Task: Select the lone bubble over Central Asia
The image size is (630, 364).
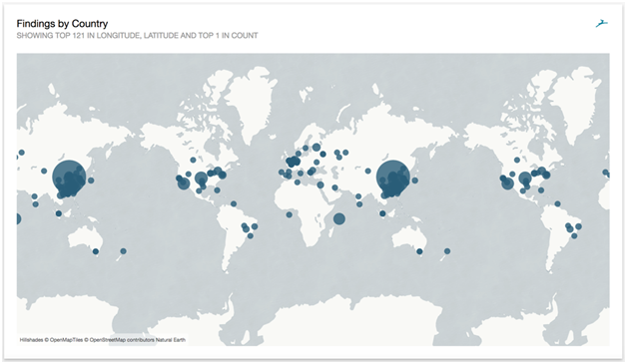Action: click(x=367, y=171)
